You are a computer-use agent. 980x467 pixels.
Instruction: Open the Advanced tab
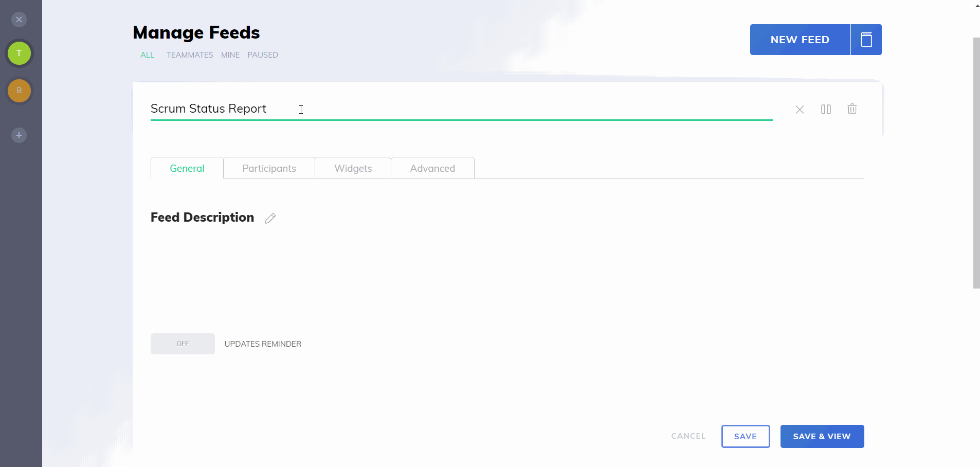432,168
